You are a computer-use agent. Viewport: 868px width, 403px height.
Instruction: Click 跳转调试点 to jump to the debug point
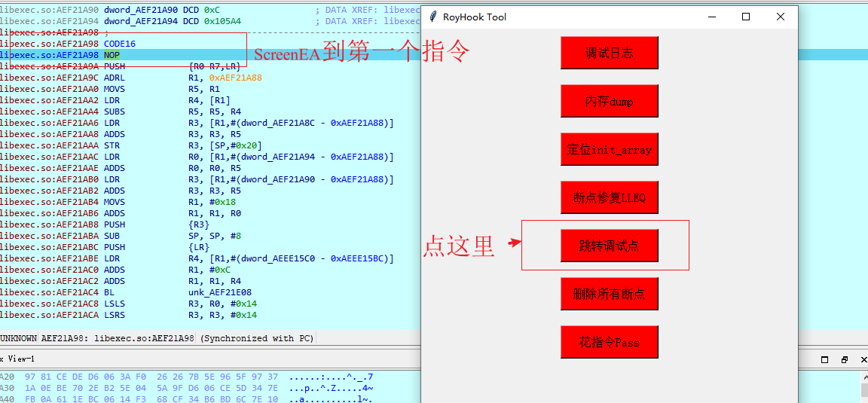(609, 246)
